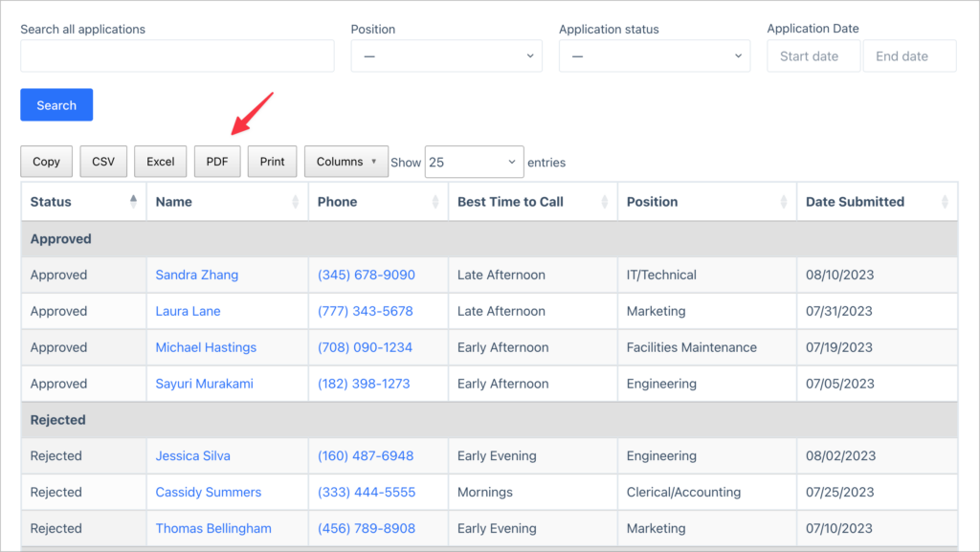The height and width of the screenshot is (552, 980).
Task: Click the 08/02/2023 date cell
Action: (x=877, y=455)
